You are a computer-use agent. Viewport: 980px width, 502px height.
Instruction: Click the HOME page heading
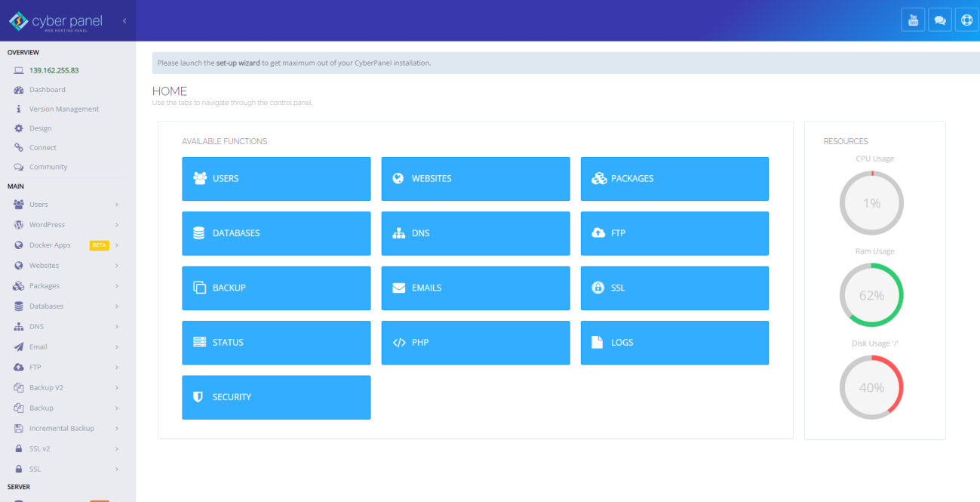click(170, 91)
